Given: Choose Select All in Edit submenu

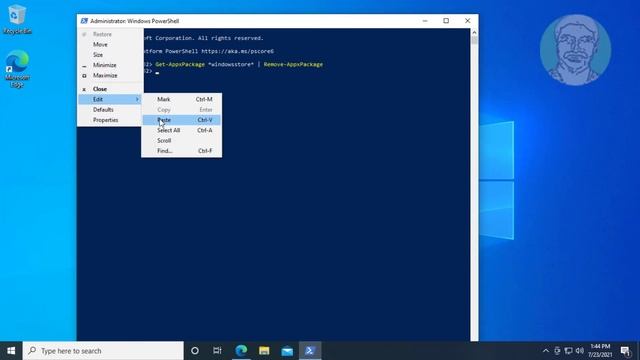Looking at the screenshot, I should click(x=182, y=130).
